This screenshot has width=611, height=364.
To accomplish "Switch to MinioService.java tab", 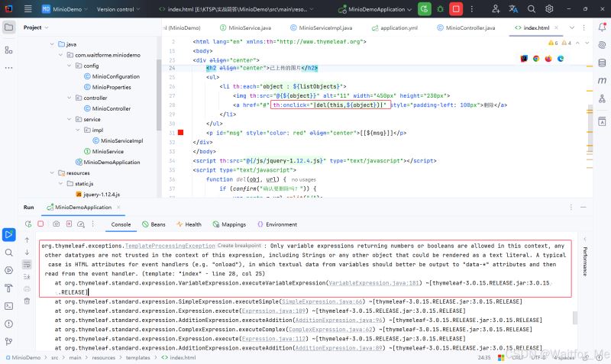I will 245,27.
